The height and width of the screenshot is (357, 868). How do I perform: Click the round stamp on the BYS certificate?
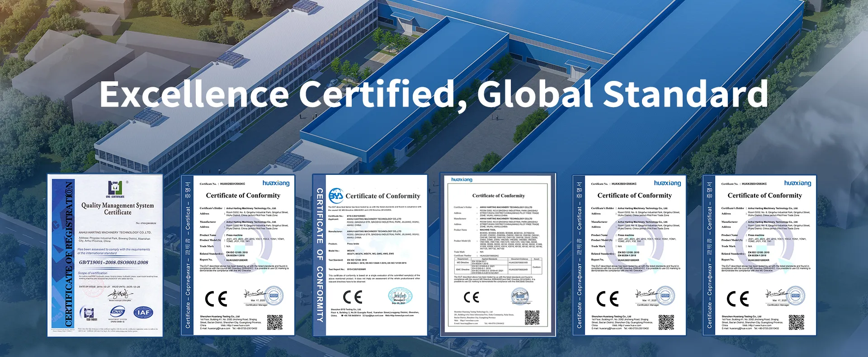(400, 296)
